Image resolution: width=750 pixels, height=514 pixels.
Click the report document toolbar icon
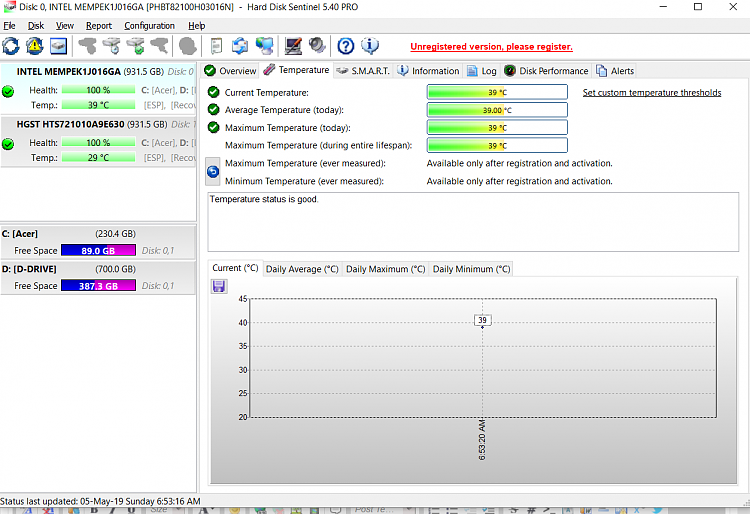[216, 46]
